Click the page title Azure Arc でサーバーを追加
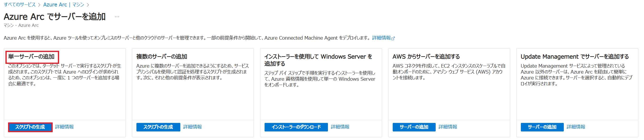 pyautogui.click(x=55, y=17)
